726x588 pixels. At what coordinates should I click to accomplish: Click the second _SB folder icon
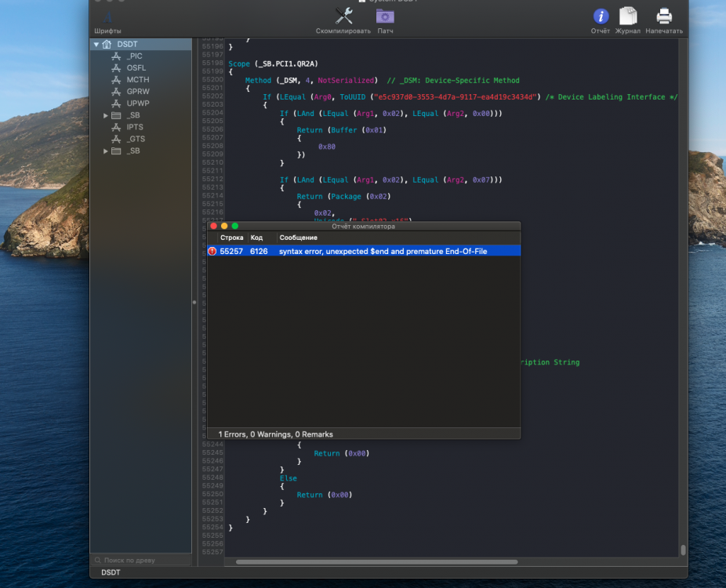(x=116, y=151)
